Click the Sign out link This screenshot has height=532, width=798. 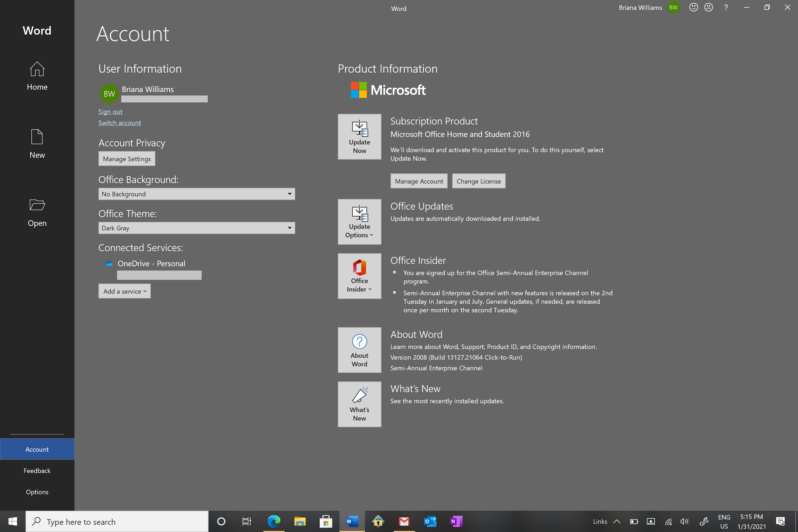pyautogui.click(x=110, y=112)
